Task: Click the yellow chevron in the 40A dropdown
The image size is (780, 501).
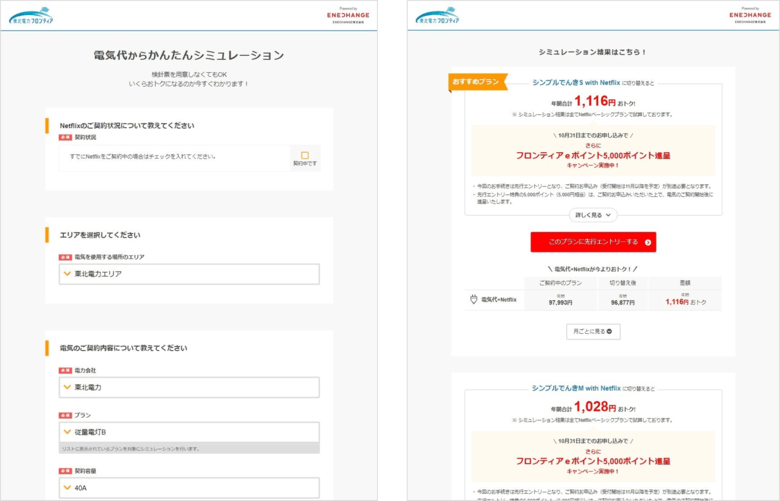Action: click(x=67, y=488)
